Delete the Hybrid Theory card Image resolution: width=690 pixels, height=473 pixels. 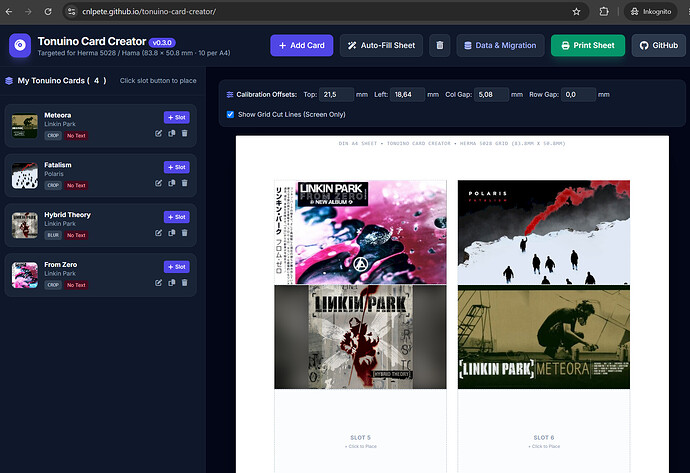[185, 233]
